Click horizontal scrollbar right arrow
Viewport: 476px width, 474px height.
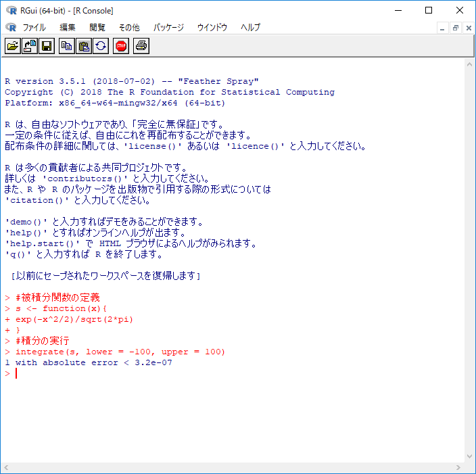pyautogui.click(x=458, y=468)
